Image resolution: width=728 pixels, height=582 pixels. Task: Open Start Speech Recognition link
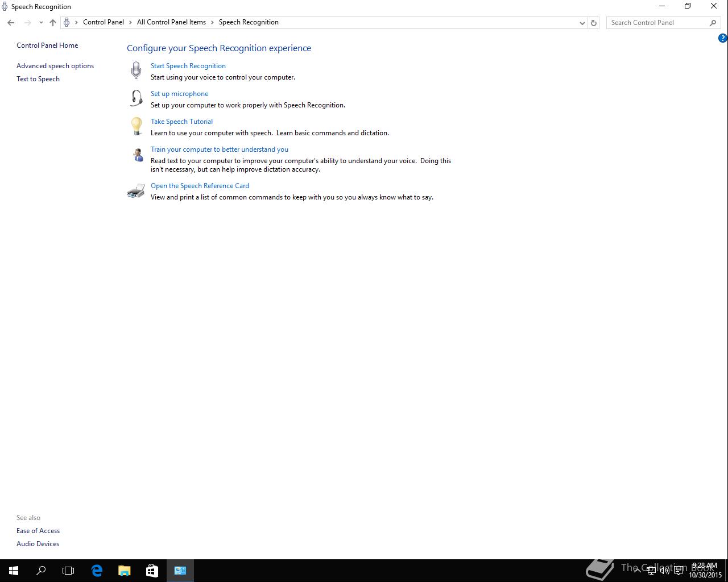188,66
